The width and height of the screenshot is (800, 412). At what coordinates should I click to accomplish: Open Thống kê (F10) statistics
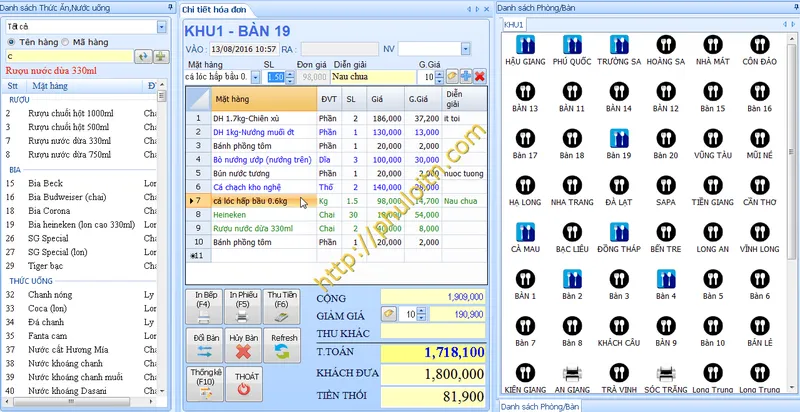[x=205, y=383]
